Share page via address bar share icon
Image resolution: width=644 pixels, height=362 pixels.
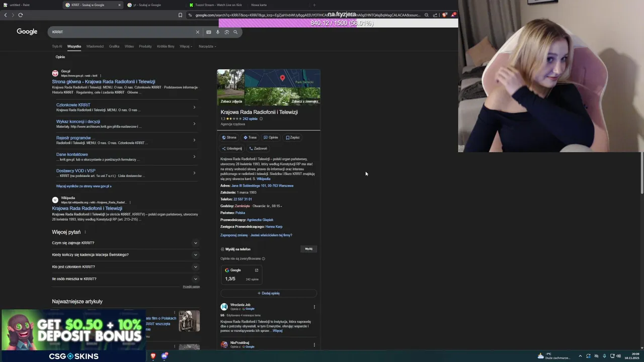point(435,15)
